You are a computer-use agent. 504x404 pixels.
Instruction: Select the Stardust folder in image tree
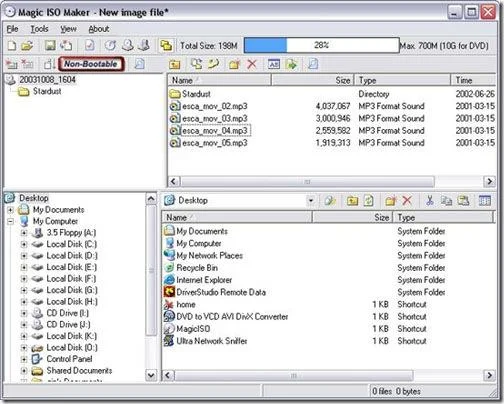pos(47,91)
